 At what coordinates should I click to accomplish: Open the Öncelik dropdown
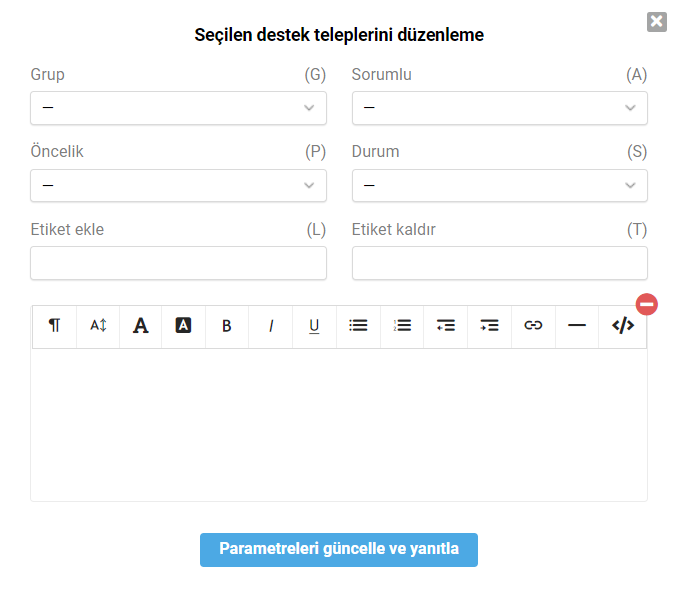(178, 185)
